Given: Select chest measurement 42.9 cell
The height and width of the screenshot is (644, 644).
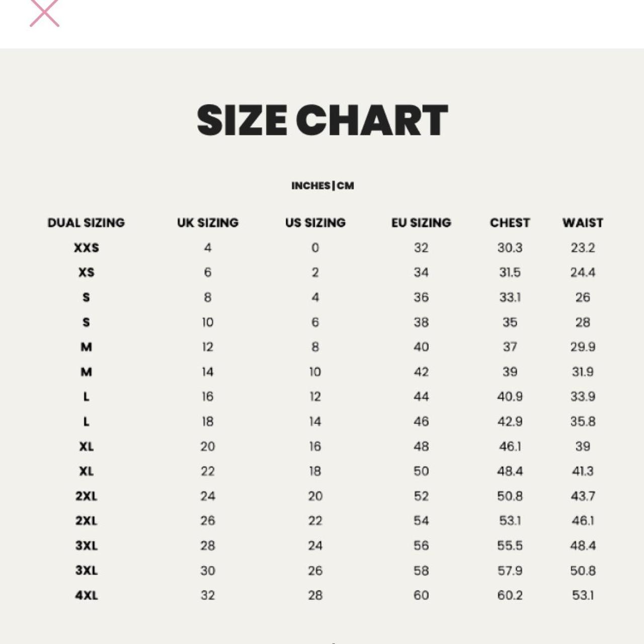Looking at the screenshot, I should (x=510, y=421).
